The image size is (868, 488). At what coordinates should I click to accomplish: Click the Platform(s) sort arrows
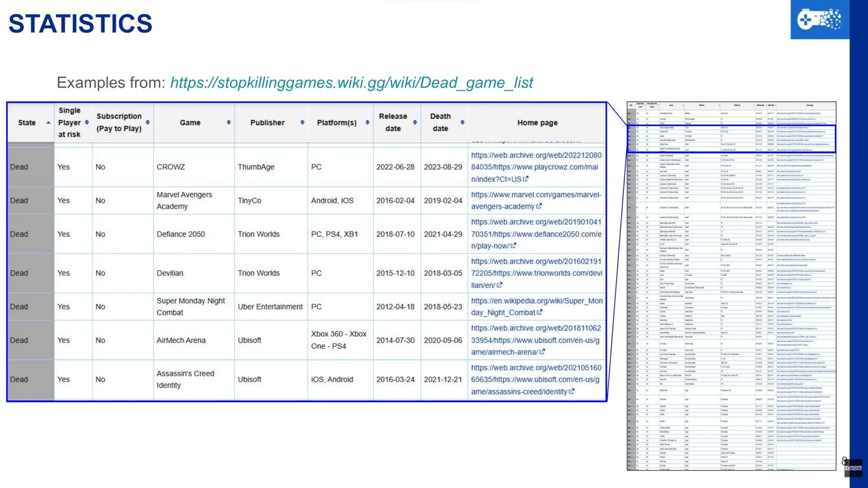[368, 122]
